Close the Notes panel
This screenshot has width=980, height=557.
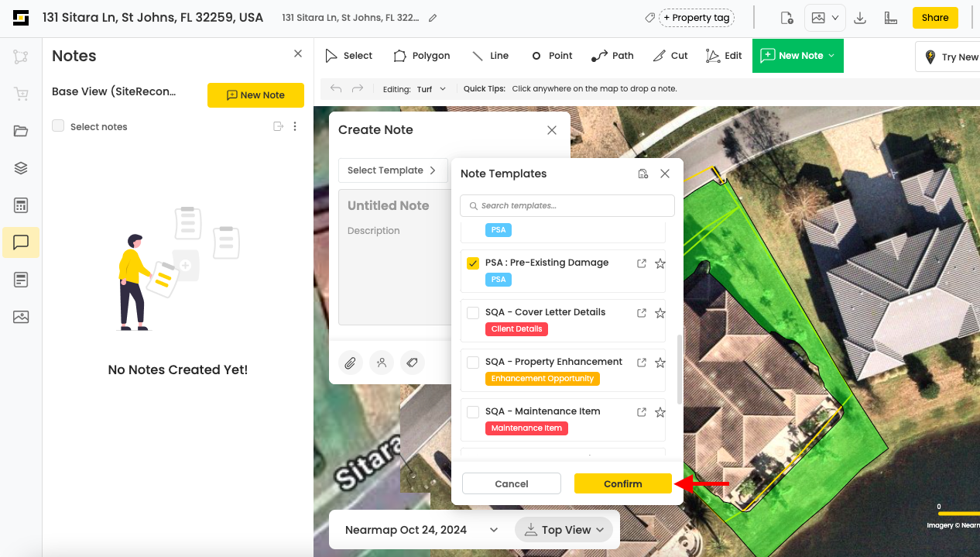tap(298, 53)
